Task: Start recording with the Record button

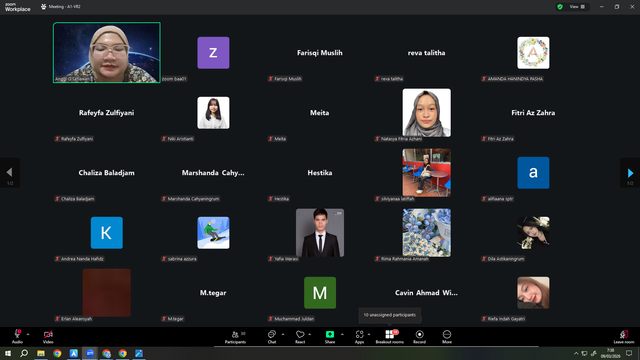Action: [x=419, y=337]
